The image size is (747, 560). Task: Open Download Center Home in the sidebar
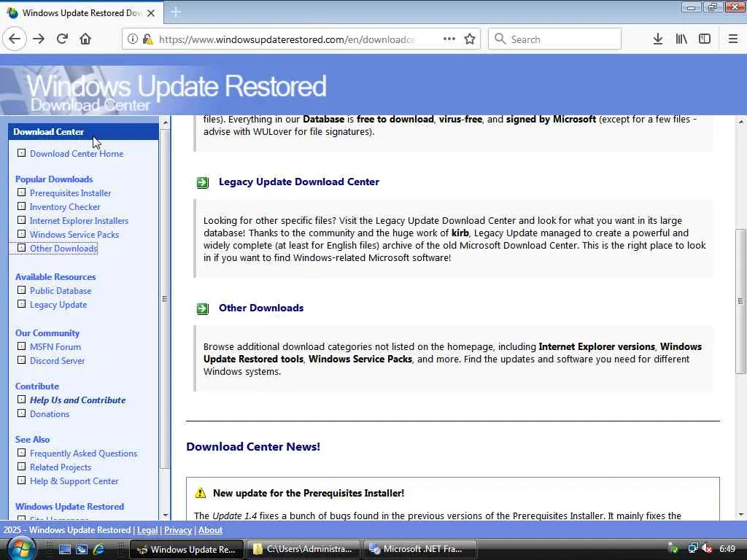(x=77, y=154)
